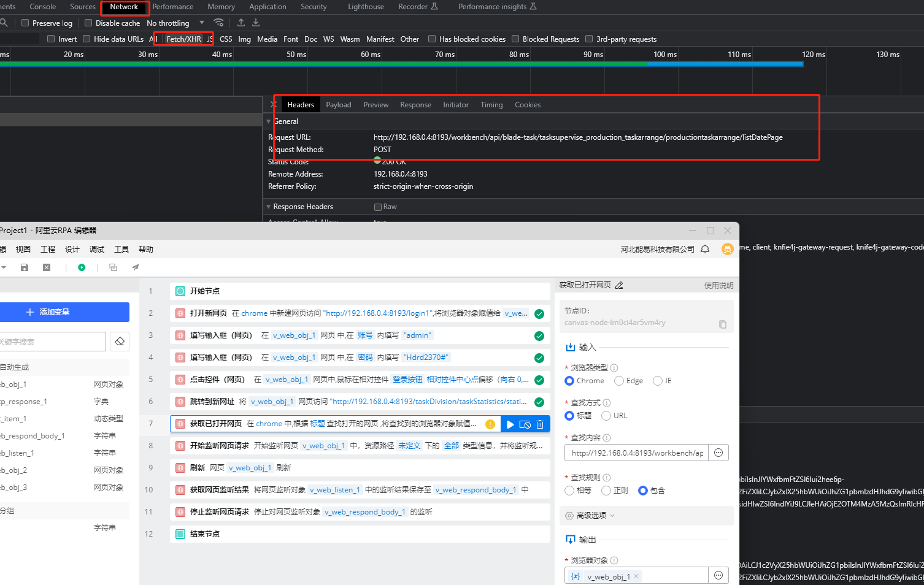Open the DevTools Sources tab

click(83, 7)
